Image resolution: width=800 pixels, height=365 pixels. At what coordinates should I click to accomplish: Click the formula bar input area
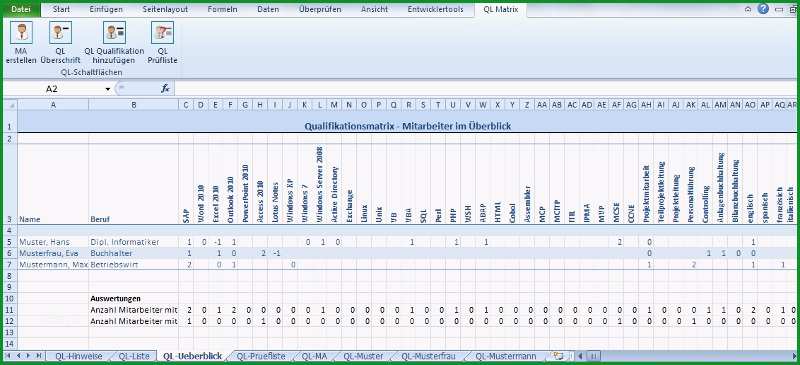click(485, 88)
